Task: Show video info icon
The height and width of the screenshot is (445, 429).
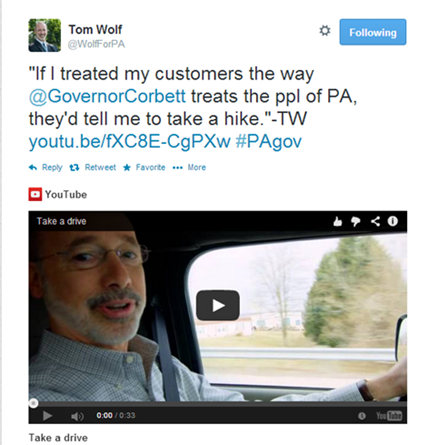Action: [x=393, y=221]
